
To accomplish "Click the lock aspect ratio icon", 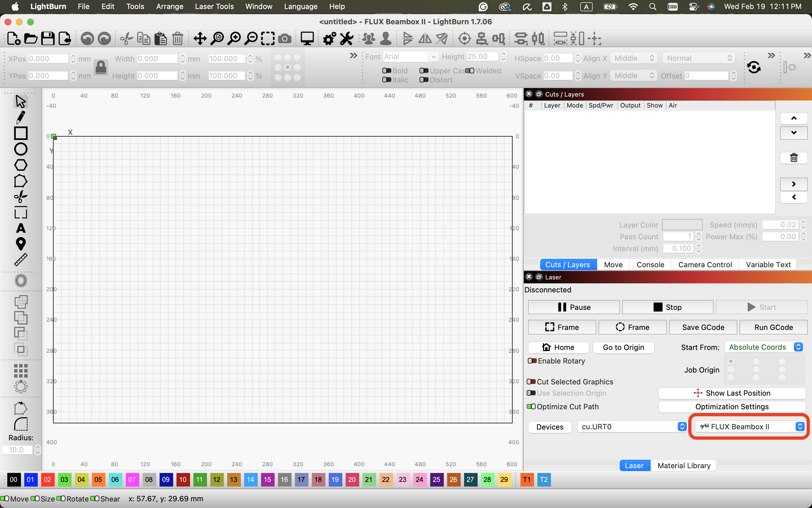I will (x=101, y=67).
